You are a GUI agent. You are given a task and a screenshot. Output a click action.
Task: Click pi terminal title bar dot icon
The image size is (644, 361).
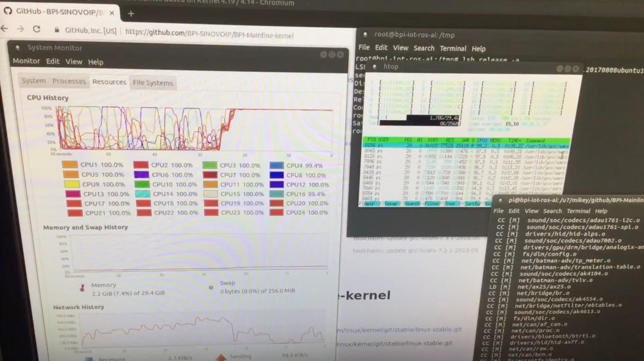point(500,199)
